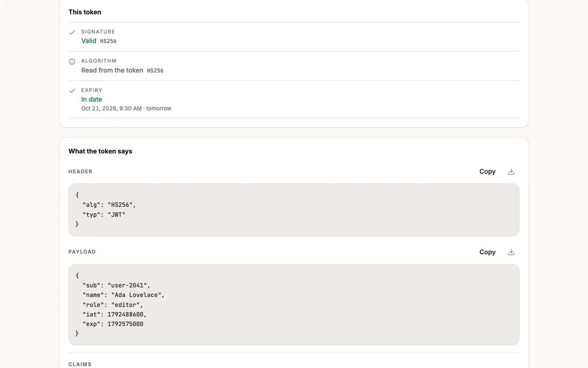Click the HEADER section label
The width and height of the screenshot is (588, 368).
coord(80,171)
